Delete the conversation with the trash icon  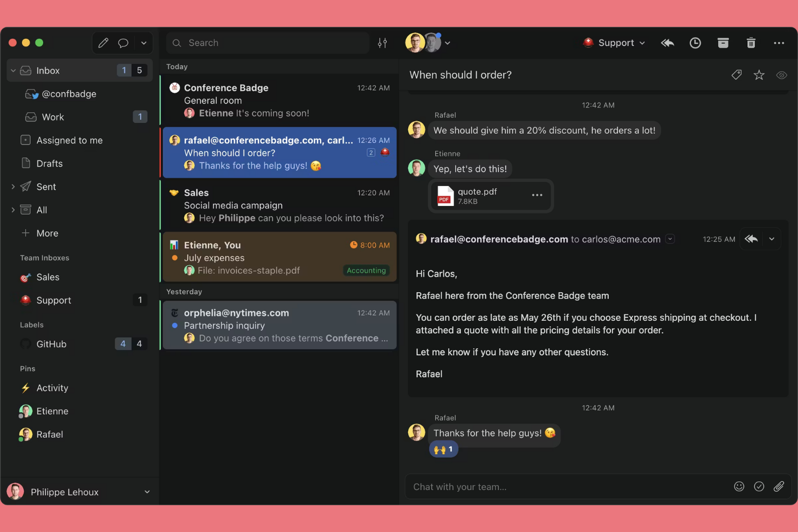coord(751,43)
